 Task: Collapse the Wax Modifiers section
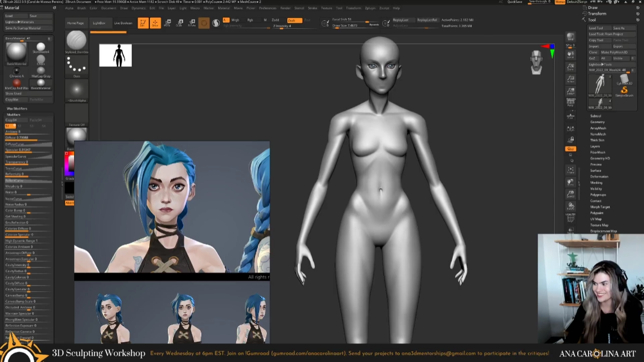(17, 109)
